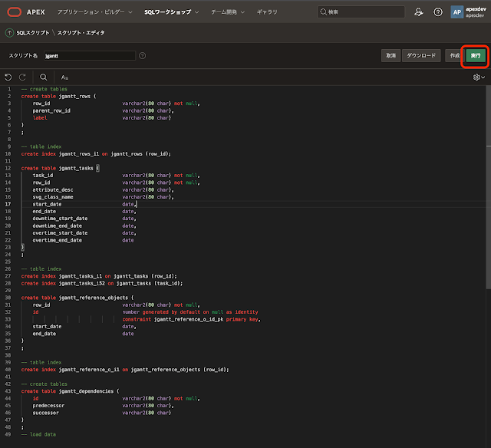
Task: Redo the last editor change
Action: [22, 77]
